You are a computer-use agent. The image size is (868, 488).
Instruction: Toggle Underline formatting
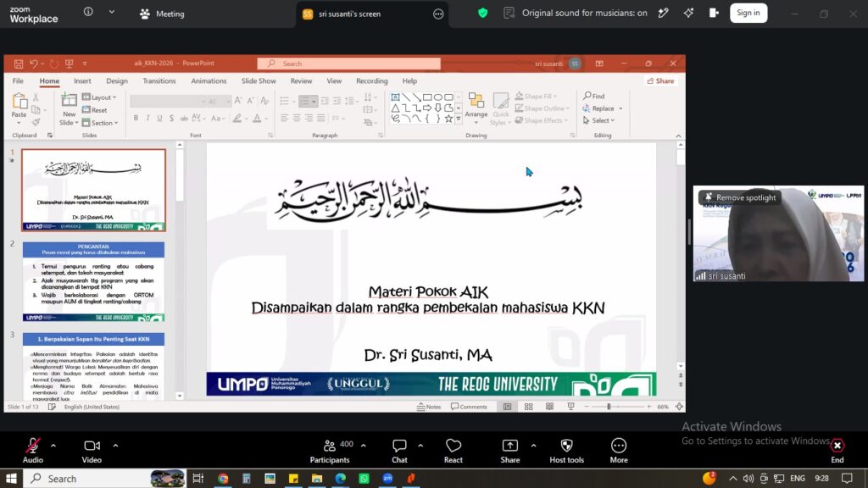coord(159,118)
